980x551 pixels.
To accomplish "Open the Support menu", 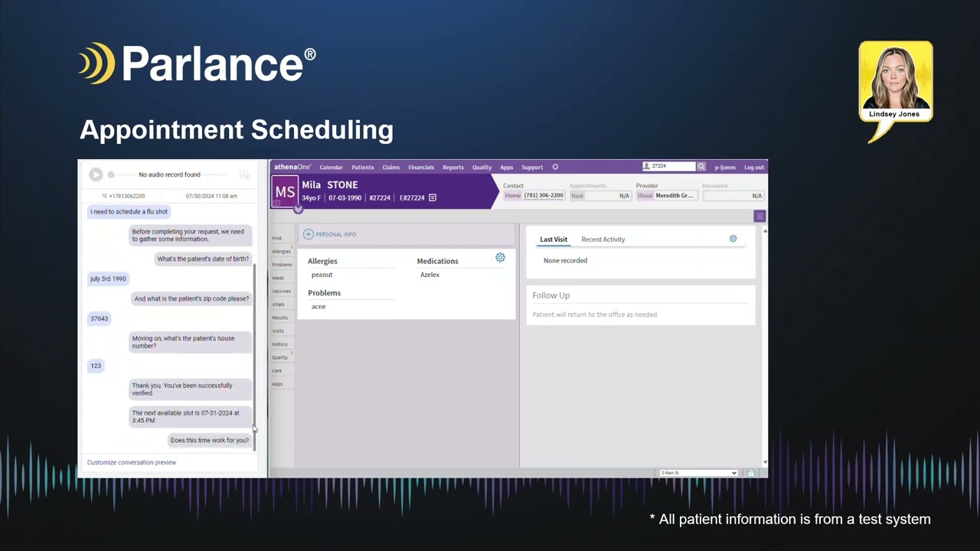I will (532, 167).
